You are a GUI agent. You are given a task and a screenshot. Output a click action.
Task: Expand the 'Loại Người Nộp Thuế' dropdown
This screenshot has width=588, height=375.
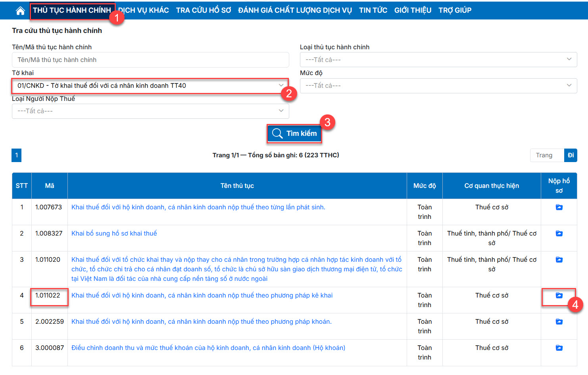[x=150, y=111]
